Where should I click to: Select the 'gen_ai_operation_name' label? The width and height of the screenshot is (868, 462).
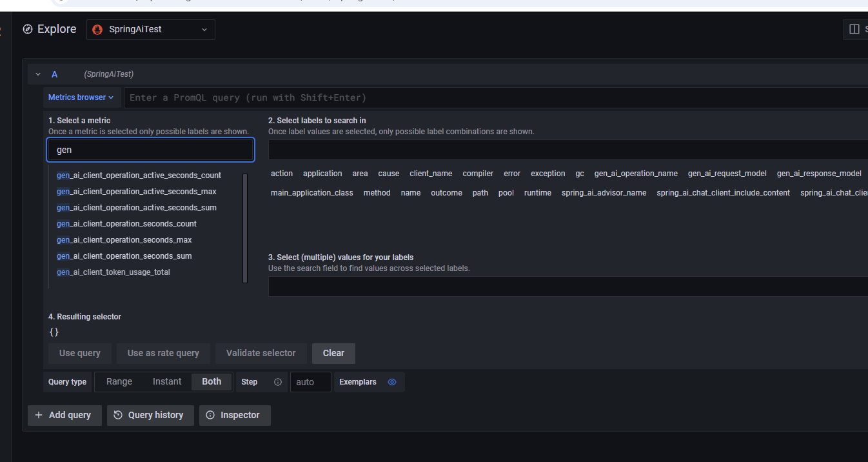click(636, 174)
